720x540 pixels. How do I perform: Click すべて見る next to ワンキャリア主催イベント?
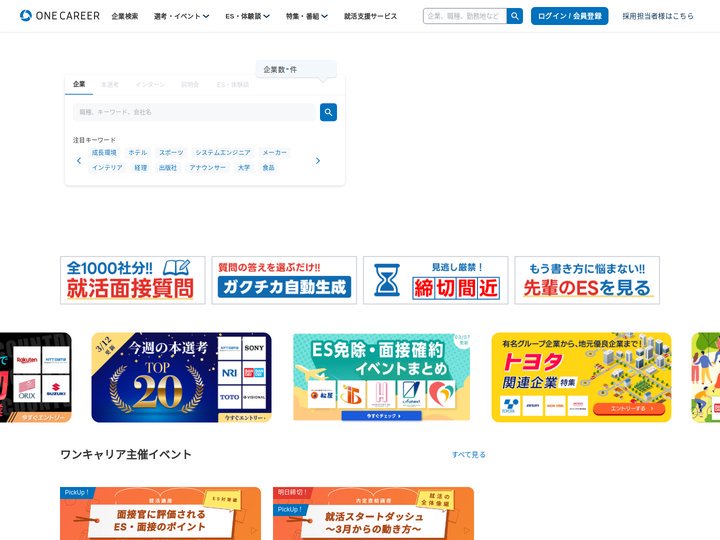(468, 455)
